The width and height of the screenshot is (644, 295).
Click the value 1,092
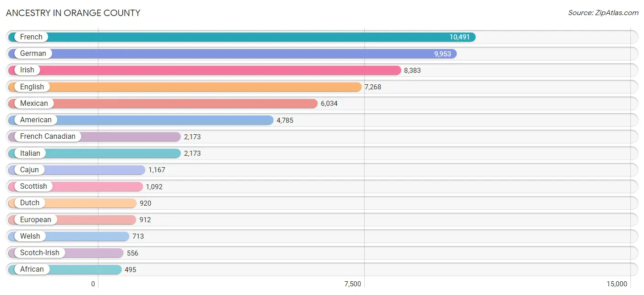point(154,187)
